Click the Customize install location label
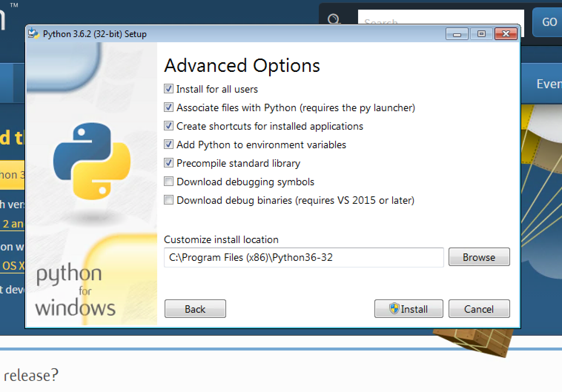This screenshot has width=562, height=392. tap(221, 240)
